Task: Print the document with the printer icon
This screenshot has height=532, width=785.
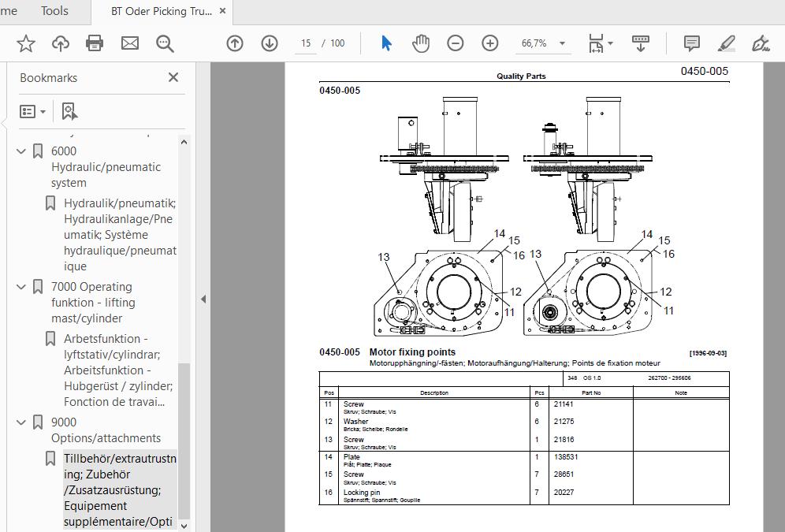Action: 95,43
